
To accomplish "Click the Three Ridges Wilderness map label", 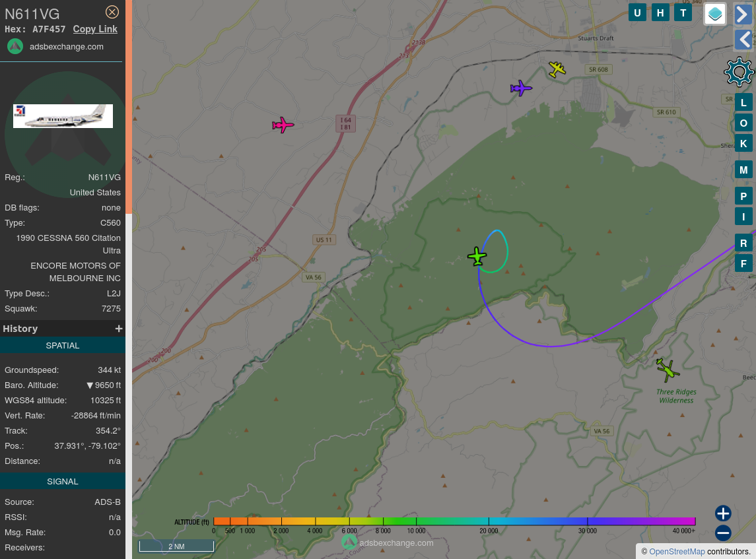I will tap(677, 396).
